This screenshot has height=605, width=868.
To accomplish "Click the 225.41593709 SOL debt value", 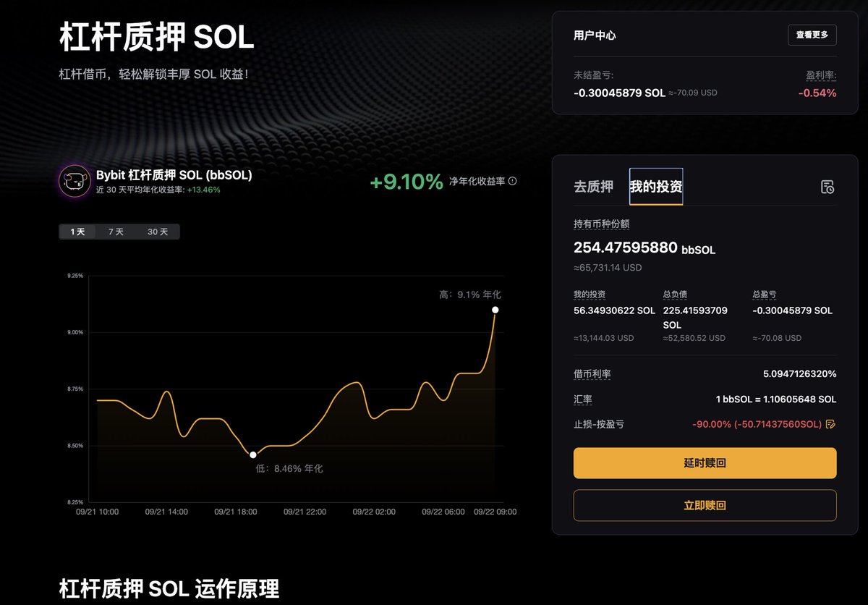I will point(695,318).
